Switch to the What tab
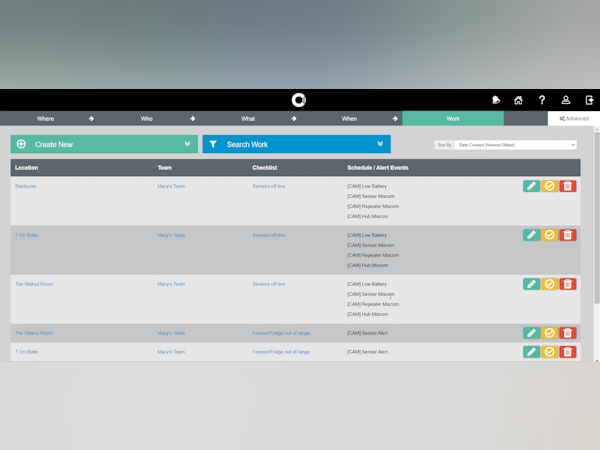The height and width of the screenshot is (450, 600). coord(248,119)
